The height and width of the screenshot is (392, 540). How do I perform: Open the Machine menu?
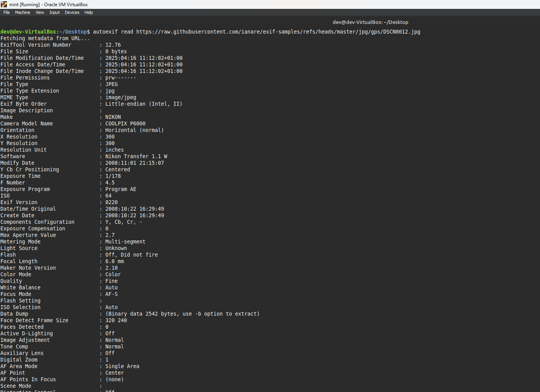tap(23, 12)
